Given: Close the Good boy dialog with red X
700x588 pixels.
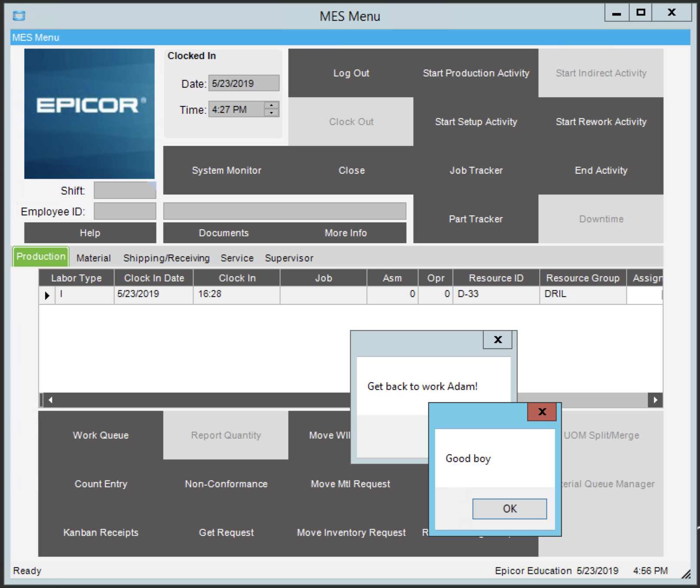Looking at the screenshot, I should click(x=542, y=412).
